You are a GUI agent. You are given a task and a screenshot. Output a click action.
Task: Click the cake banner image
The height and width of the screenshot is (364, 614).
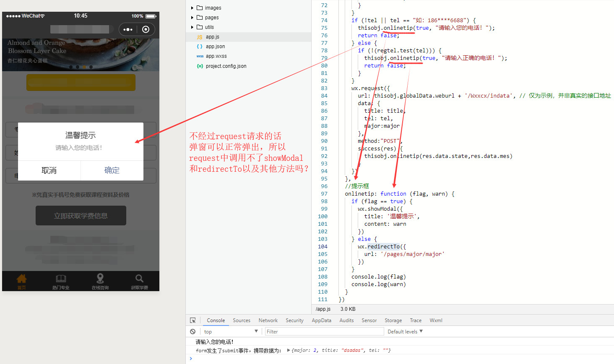[x=81, y=55]
